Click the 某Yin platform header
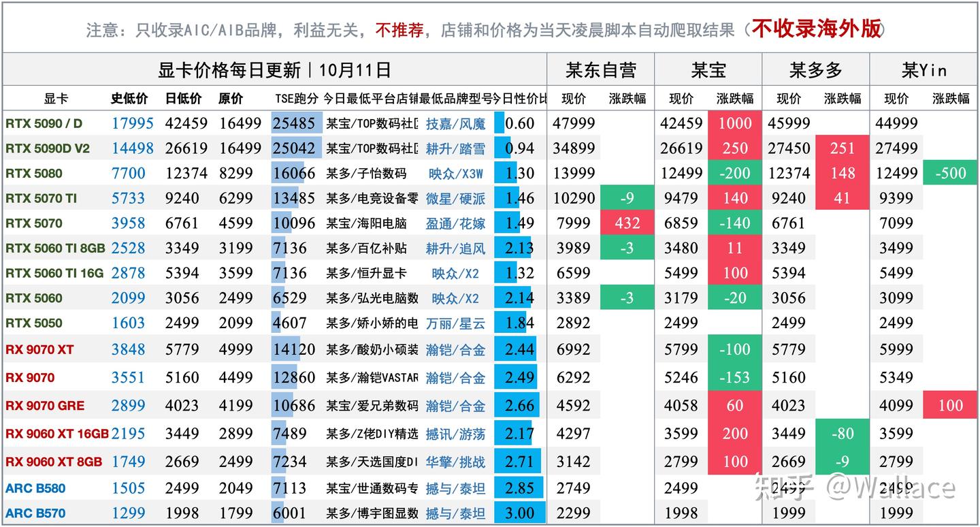The width and height of the screenshot is (980, 527). coord(924,69)
